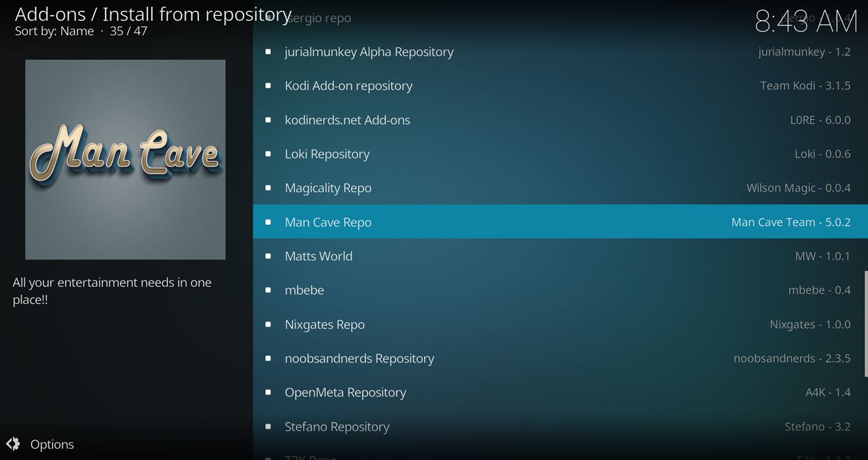Click the Man Cave logo thumbnail
This screenshot has width=868, height=460.
125,160
